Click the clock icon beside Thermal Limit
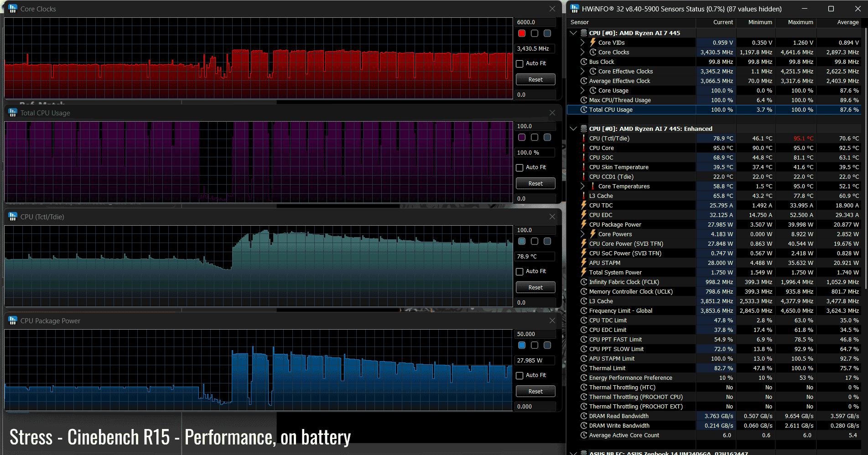The image size is (868, 455). pyautogui.click(x=584, y=368)
